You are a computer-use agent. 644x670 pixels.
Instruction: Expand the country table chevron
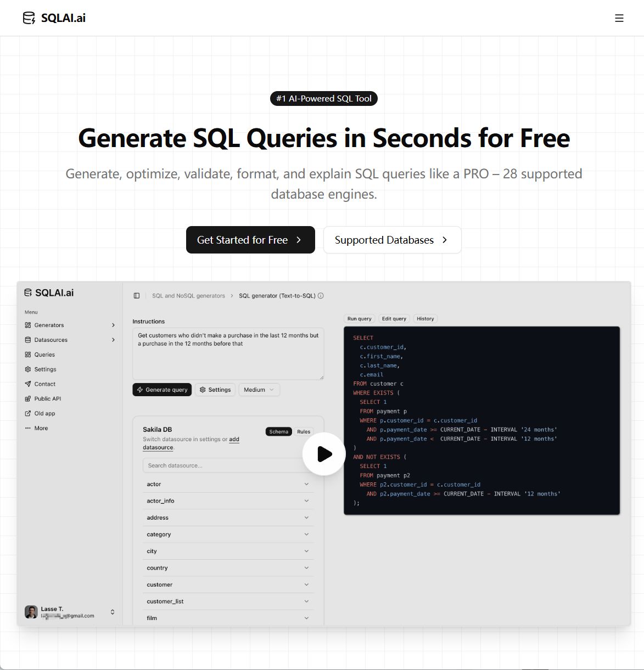[x=306, y=568]
